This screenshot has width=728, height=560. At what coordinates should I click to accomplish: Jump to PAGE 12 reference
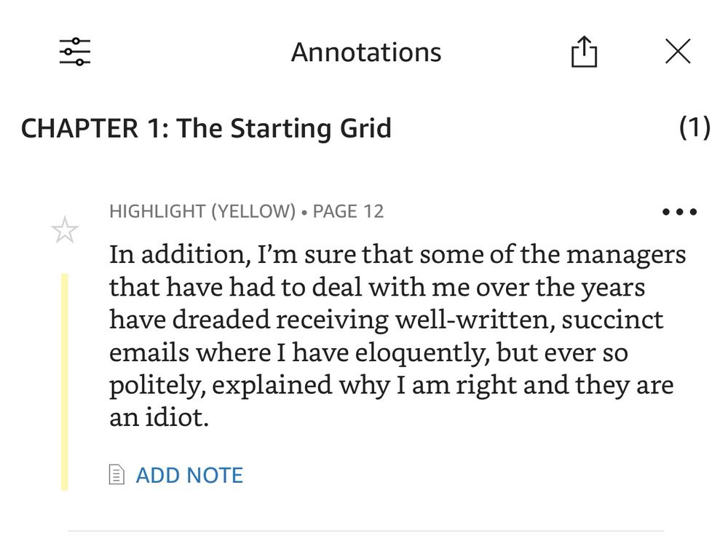[348, 211]
